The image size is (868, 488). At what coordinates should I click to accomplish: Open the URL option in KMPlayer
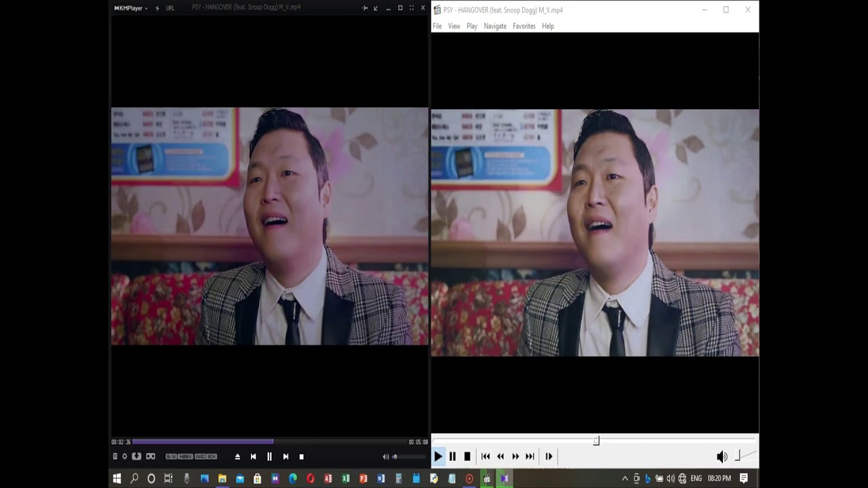coord(170,8)
